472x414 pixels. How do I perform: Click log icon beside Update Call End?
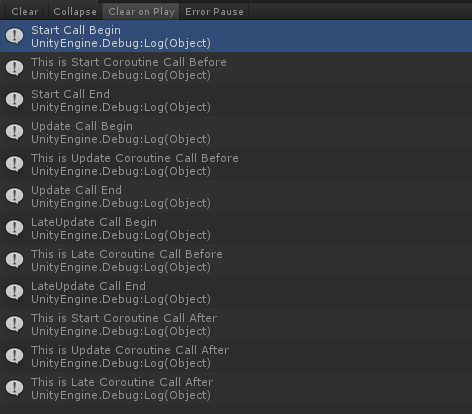click(x=15, y=196)
